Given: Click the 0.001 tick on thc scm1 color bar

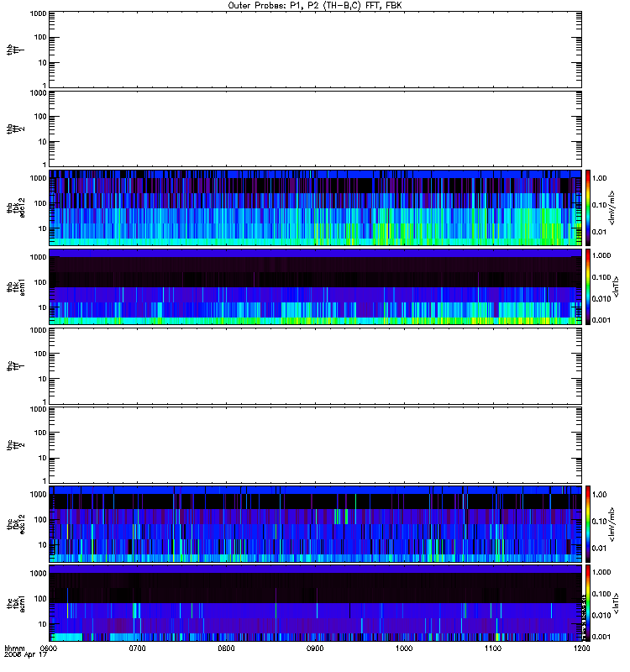Looking at the screenshot, I should (601, 637).
